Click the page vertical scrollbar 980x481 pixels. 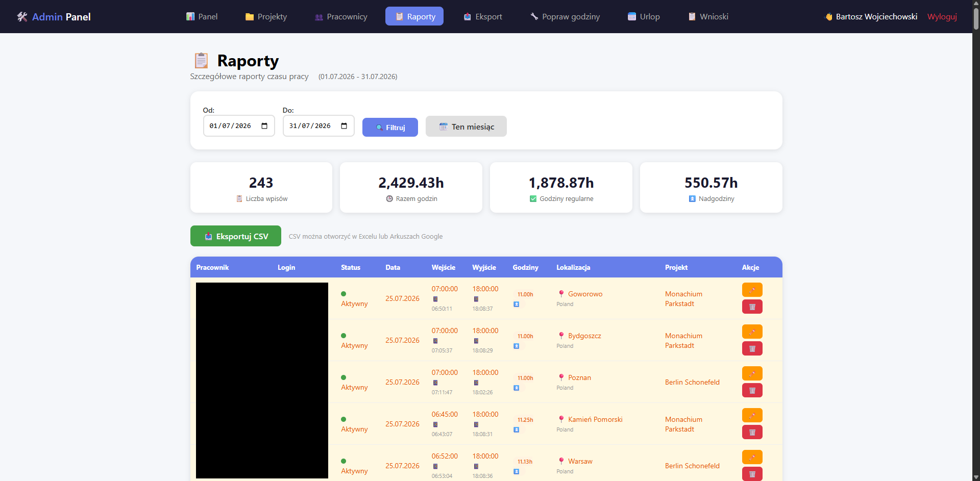coord(976,18)
